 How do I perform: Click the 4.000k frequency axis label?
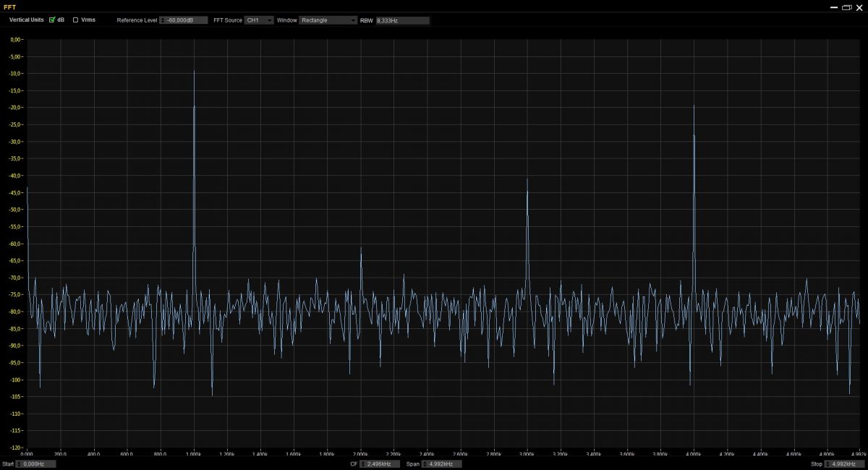click(x=694, y=454)
